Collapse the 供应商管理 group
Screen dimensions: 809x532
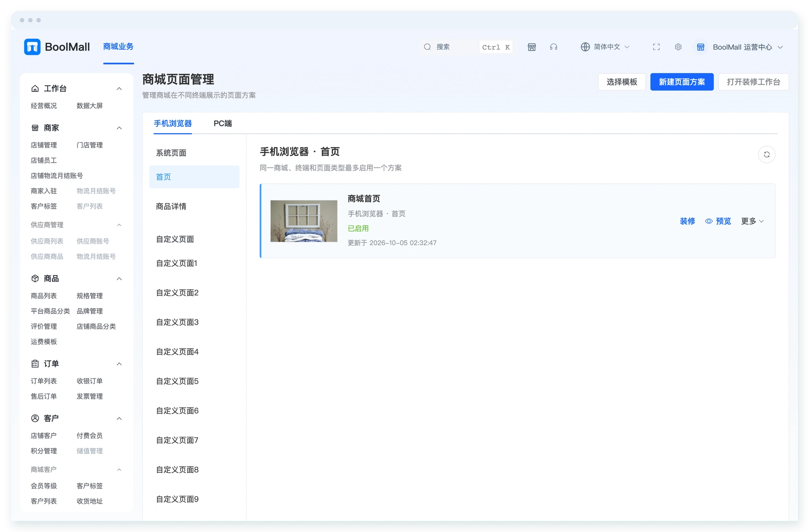[119, 225]
